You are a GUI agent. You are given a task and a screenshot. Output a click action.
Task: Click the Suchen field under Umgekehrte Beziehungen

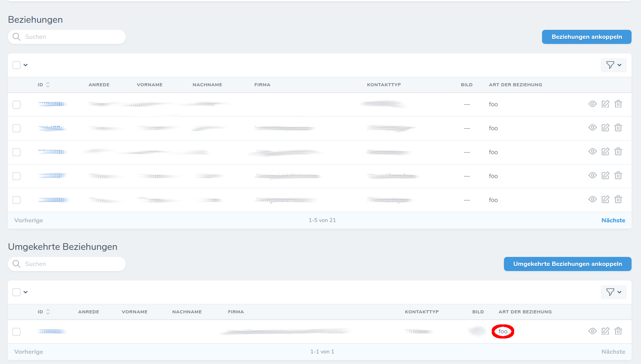click(x=67, y=264)
